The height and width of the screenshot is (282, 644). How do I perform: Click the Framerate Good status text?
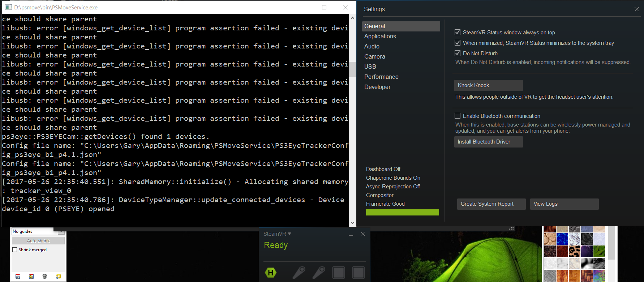(x=385, y=204)
